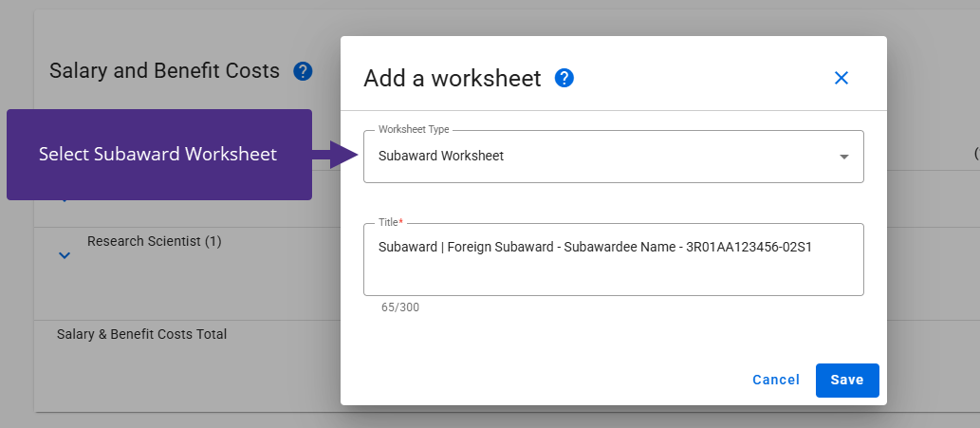Select the Research Scientist (1) label
This screenshot has width=980, height=428.
[154, 242]
